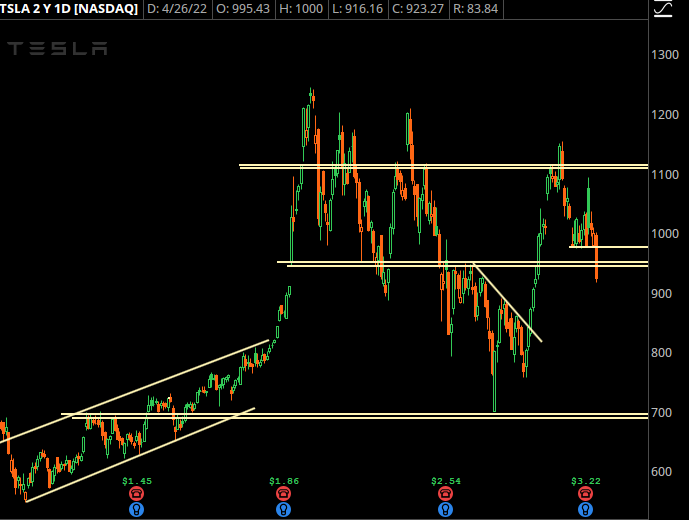
Task: Click the chart scale icon at top right
Action: point(663,9)
